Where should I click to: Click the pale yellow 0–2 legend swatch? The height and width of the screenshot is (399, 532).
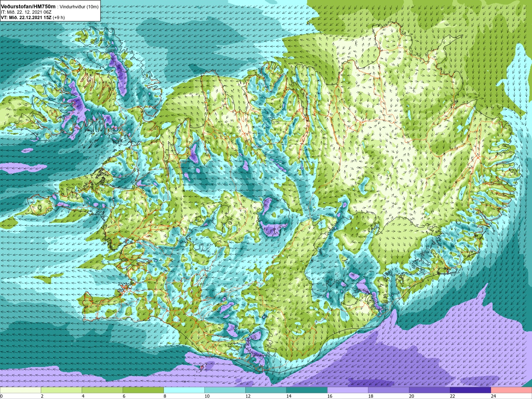[21, 390]
